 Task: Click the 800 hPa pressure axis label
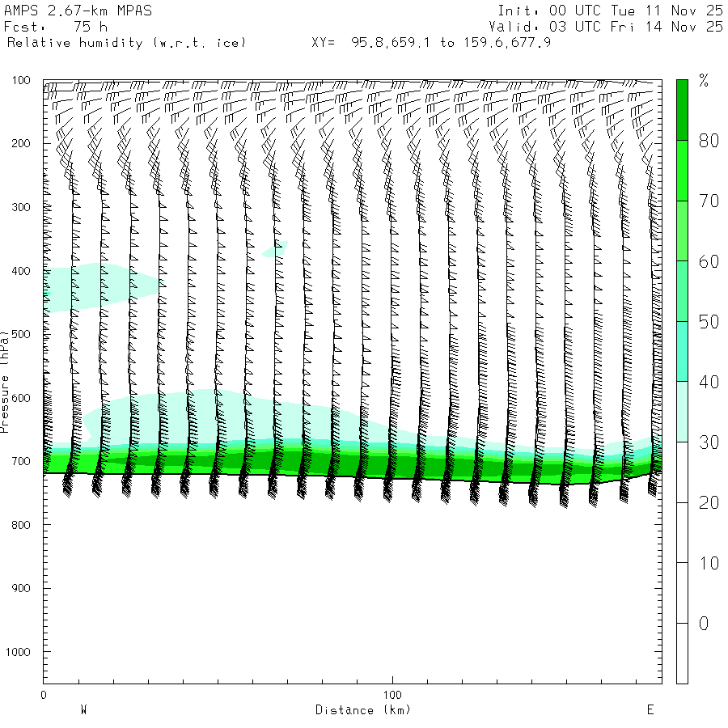(21, 525)
